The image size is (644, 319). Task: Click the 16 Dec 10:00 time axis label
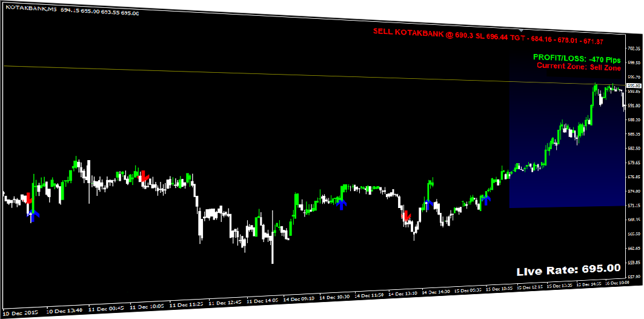pos(617,283)
